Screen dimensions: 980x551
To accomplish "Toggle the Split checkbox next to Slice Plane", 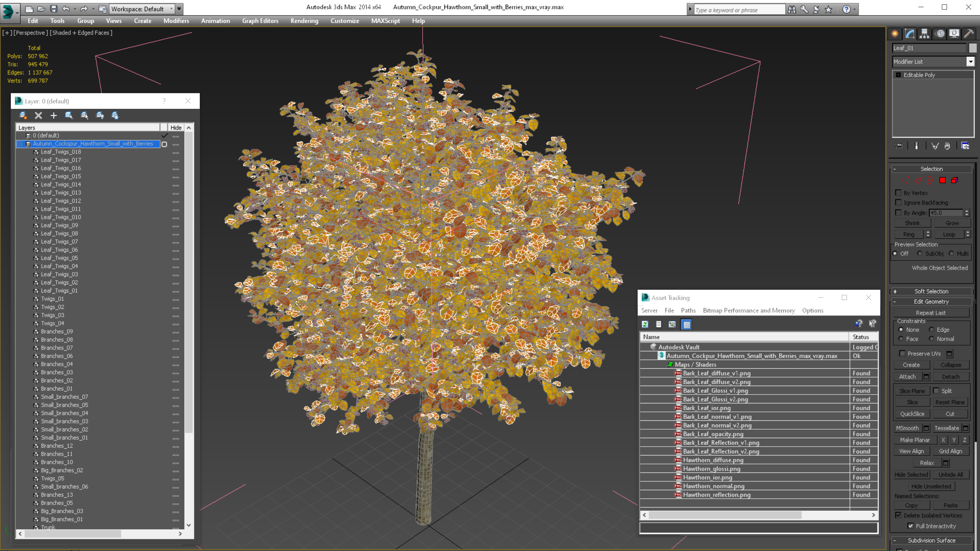I will pyautogui.click(x=936, y=391).
